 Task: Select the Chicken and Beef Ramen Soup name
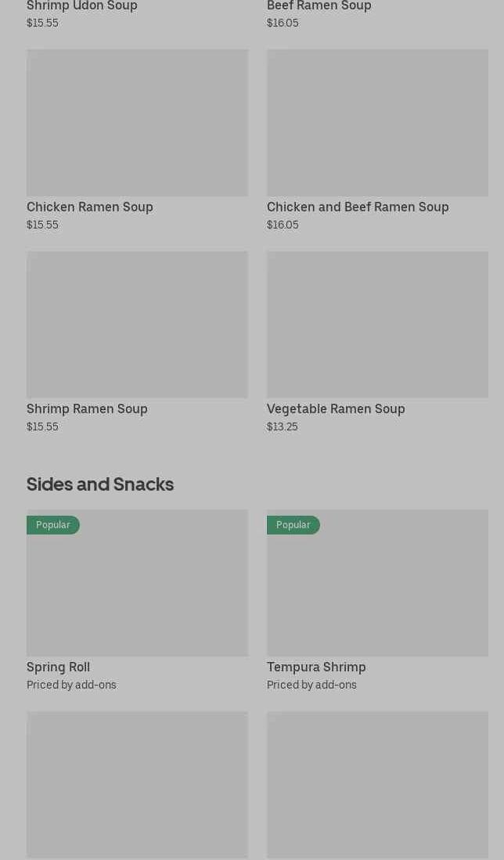point(358,207)
